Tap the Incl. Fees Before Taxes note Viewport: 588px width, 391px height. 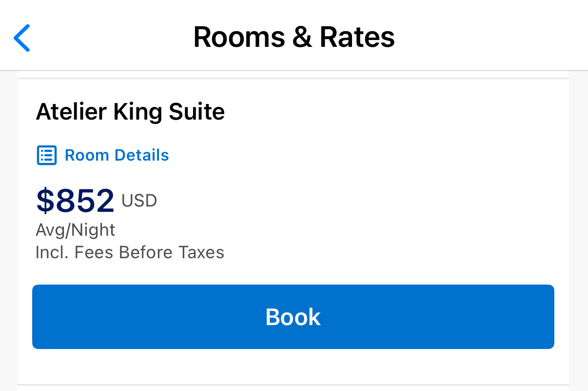click(130, 252)
